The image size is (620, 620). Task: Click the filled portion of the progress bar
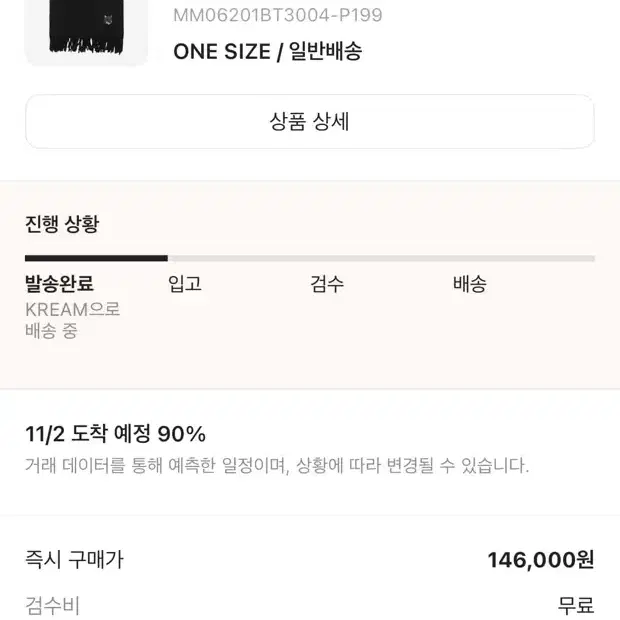tap(96, 258)
